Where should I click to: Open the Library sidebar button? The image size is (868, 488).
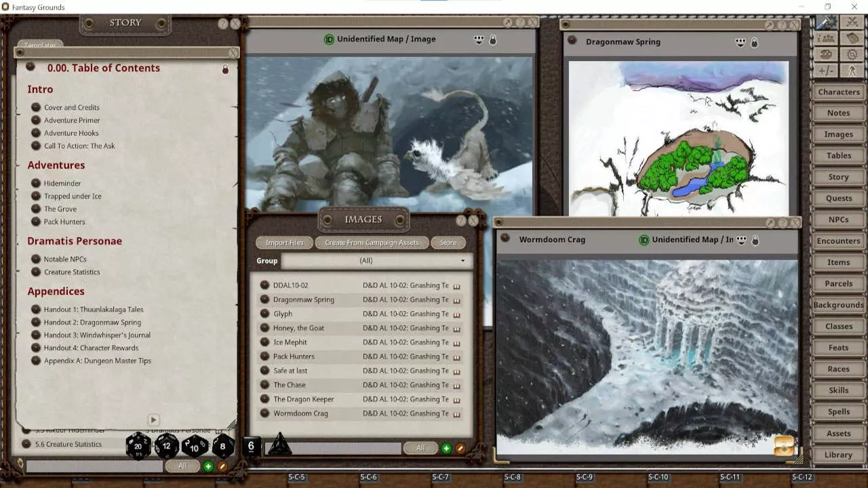click(x=839, y=455)
